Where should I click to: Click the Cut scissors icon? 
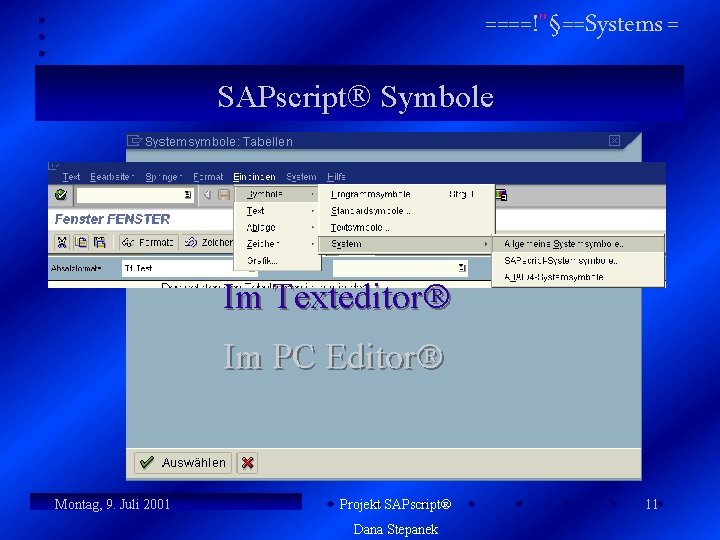coord(62,242)
